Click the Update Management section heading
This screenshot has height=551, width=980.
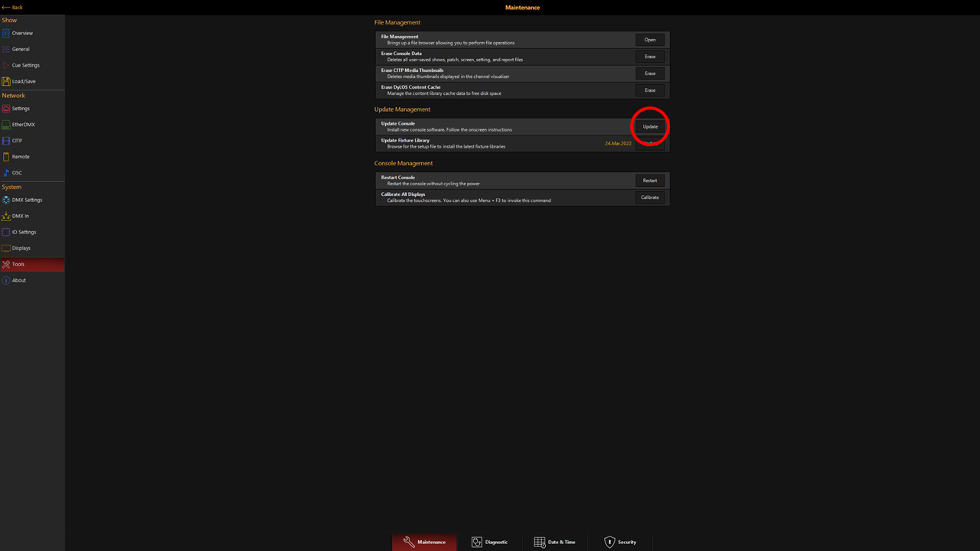402,109
